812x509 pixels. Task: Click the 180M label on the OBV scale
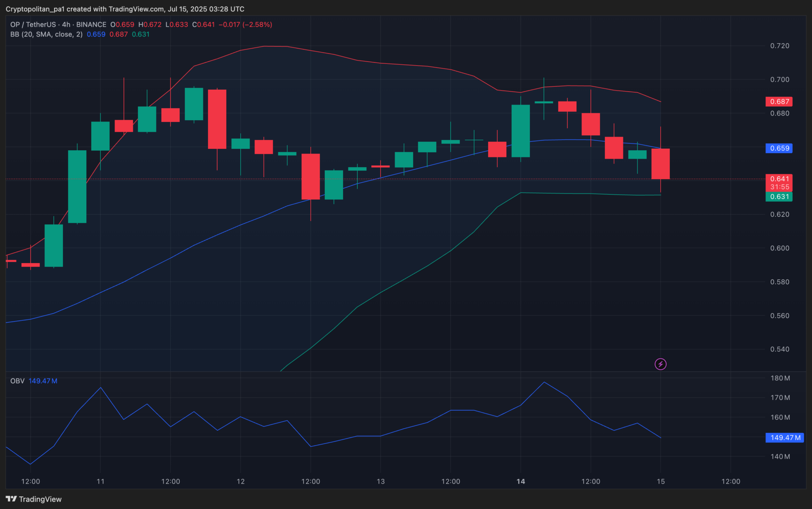pyautogui.click(x=780, y=378)
